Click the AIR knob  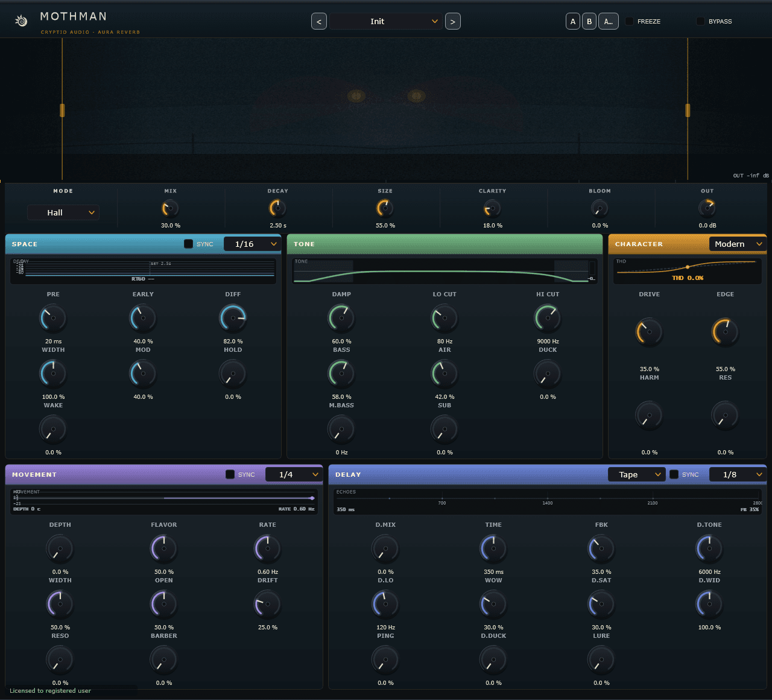[445, 374]
